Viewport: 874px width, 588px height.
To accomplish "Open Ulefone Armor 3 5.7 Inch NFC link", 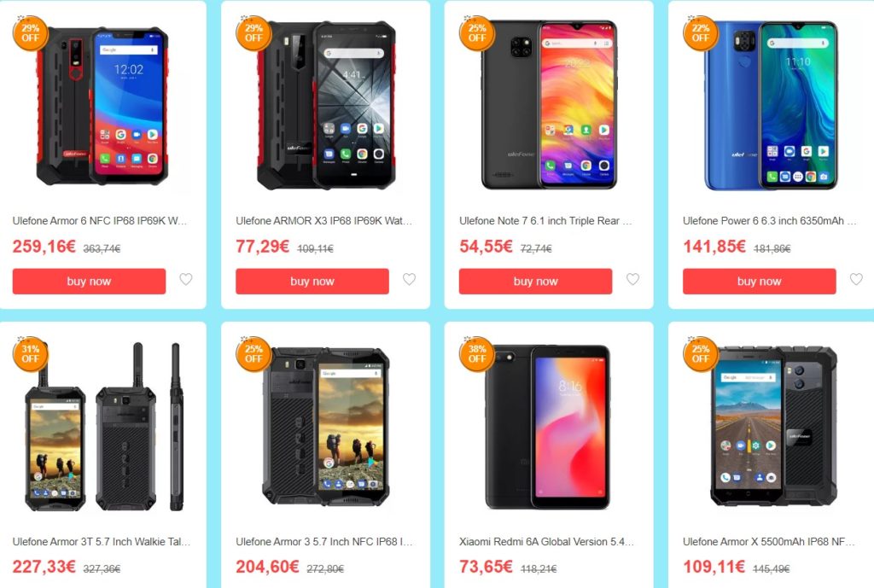I will pyautogui.click(x=323, y=542).
